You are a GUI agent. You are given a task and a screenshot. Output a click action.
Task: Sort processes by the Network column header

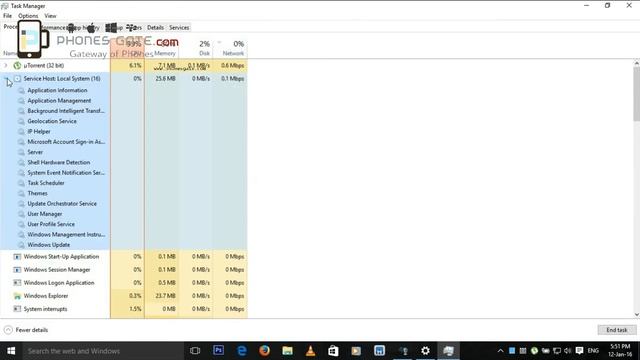(230, 47)
